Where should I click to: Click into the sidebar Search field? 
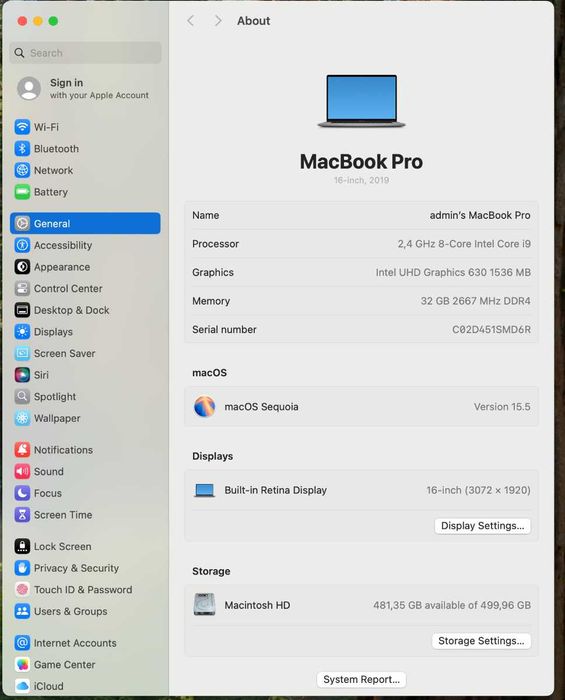(x=85, y=53)
